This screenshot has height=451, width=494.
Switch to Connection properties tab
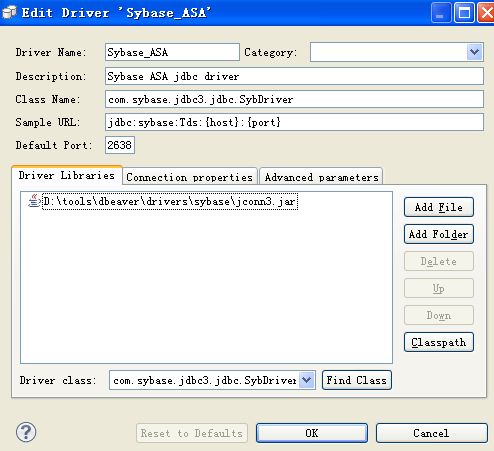(190, 176)
